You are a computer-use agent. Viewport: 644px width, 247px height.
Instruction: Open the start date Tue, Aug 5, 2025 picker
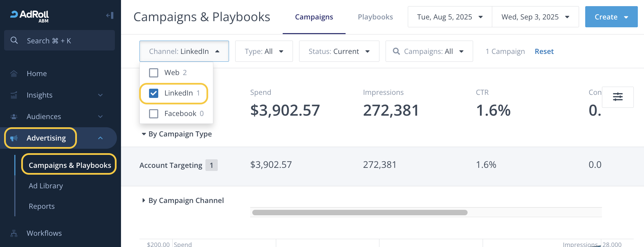450,17
